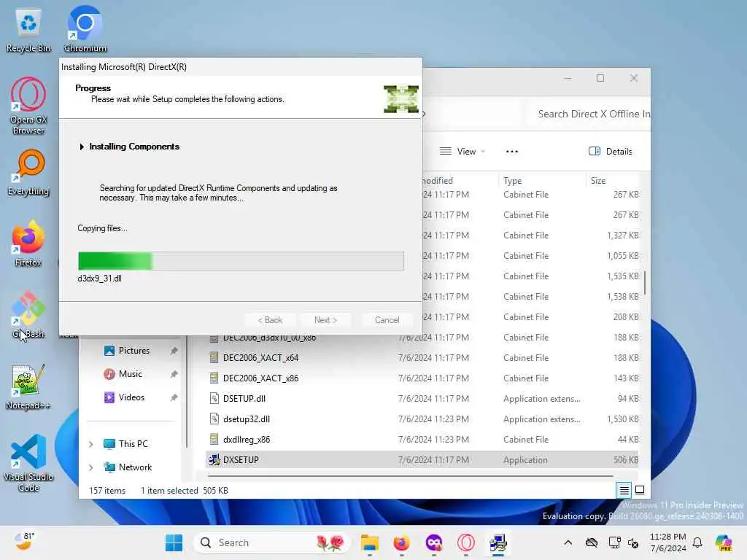
Task: Show hidden system tray icons chevron
Action: click(568, 542)
